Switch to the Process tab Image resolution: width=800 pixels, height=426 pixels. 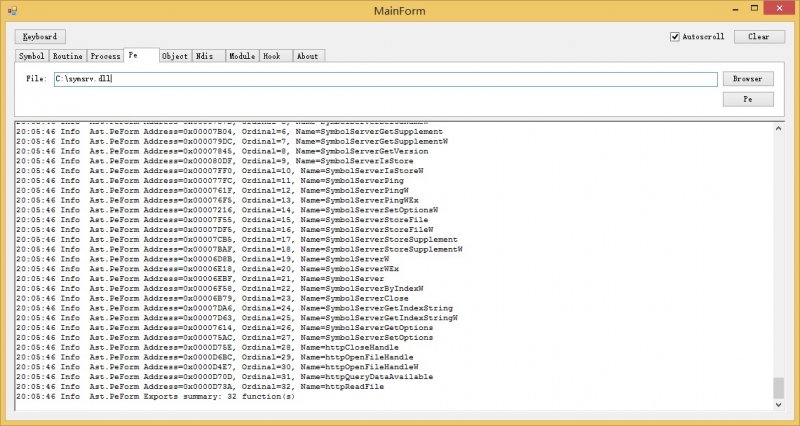(x=106, y=56)
